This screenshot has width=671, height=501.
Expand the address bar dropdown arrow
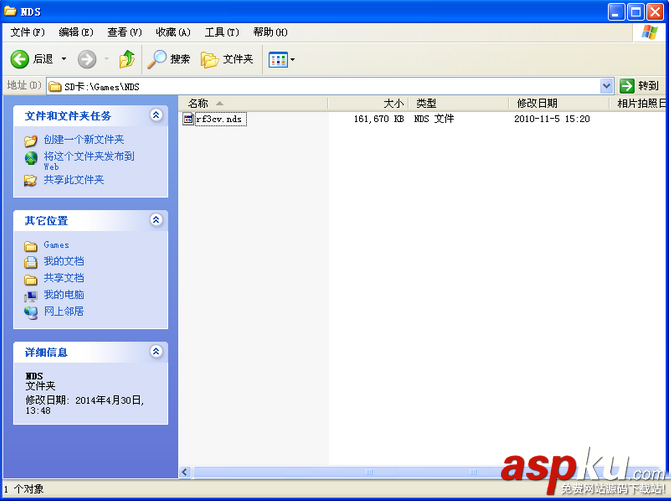(x=606, y=86)
